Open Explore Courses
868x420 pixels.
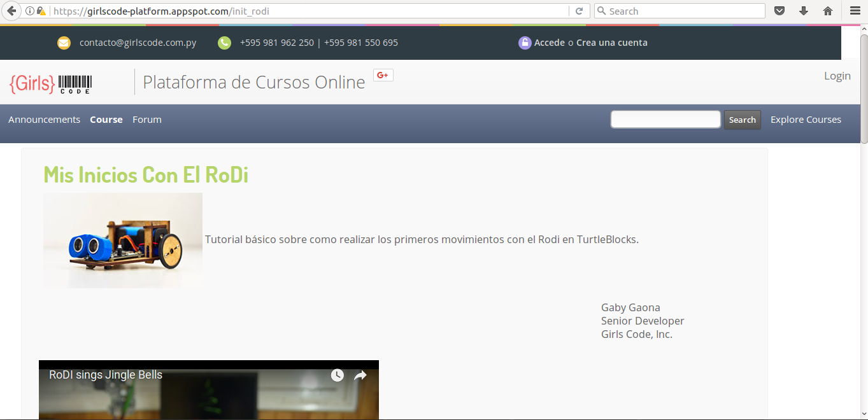click(806, 120)
